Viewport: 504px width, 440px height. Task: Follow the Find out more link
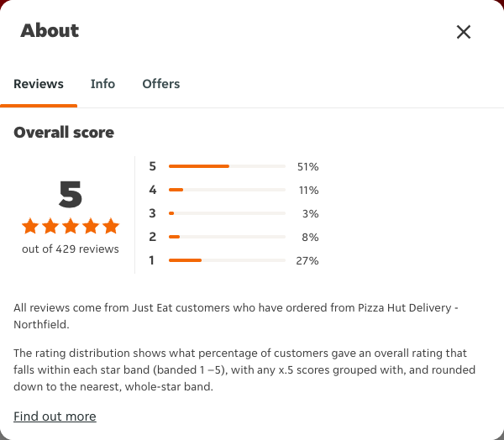(x=55, y=416)
